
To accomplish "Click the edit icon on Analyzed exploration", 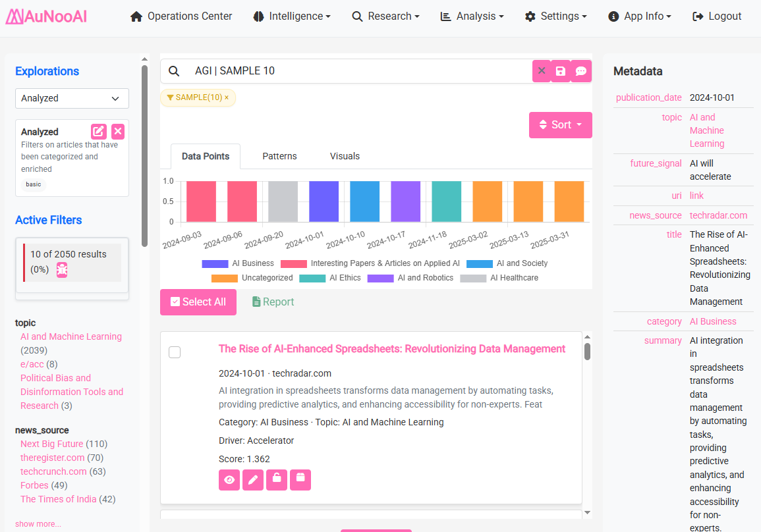I will (x=99, y=131).
